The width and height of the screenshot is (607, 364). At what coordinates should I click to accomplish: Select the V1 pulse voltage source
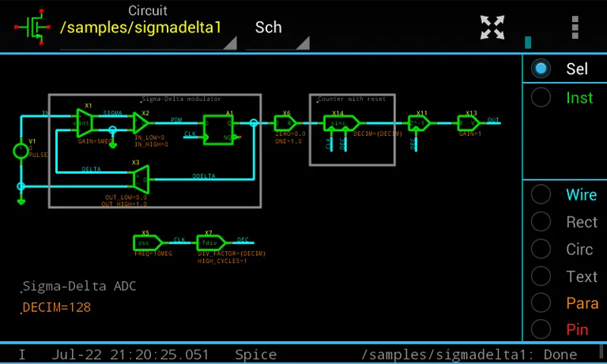click(x=21, y=151)
